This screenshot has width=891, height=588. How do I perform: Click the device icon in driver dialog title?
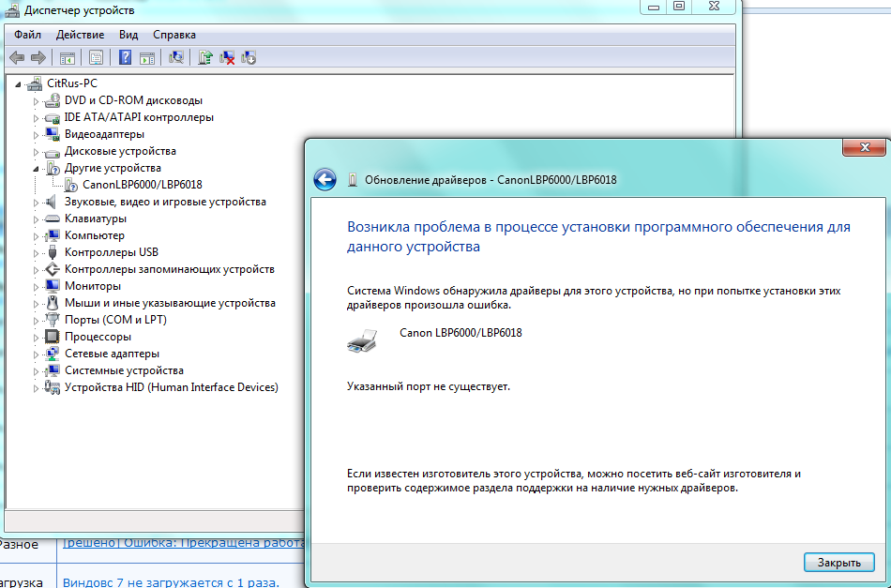(353, 179)
